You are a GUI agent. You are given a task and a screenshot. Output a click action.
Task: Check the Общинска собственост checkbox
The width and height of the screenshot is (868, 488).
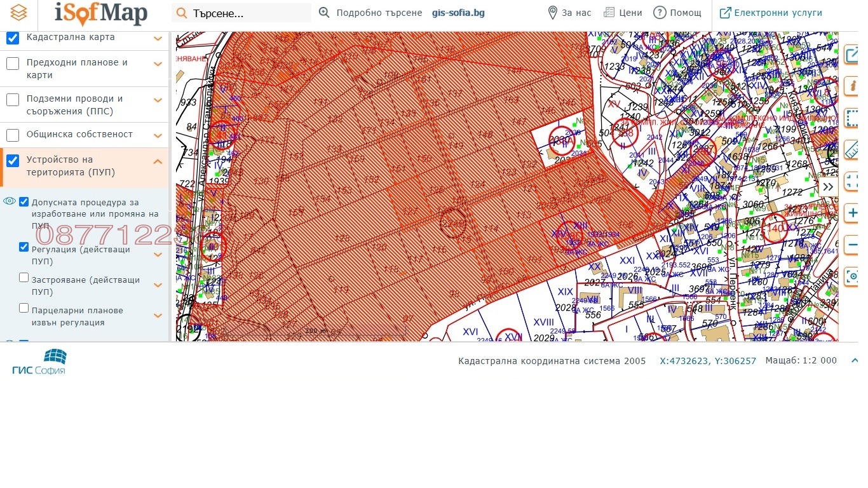tap(13, 135)
